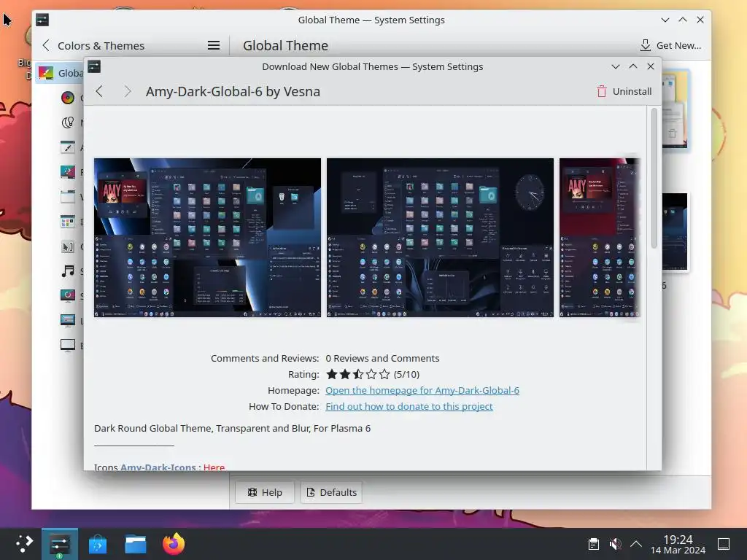This screenshot has width=747, height=560.
Task: Reset settings with Defaults button
Action: point(332,492)
